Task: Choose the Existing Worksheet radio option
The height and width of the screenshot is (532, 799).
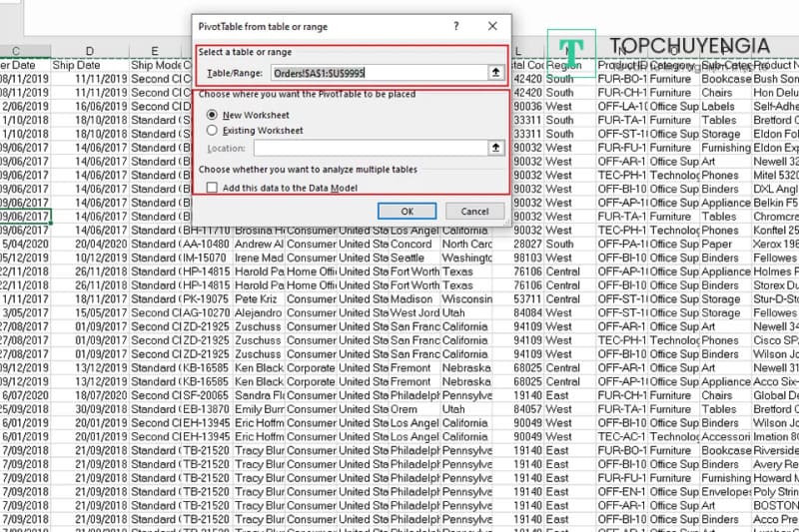Action: click(x=211, y=130)
